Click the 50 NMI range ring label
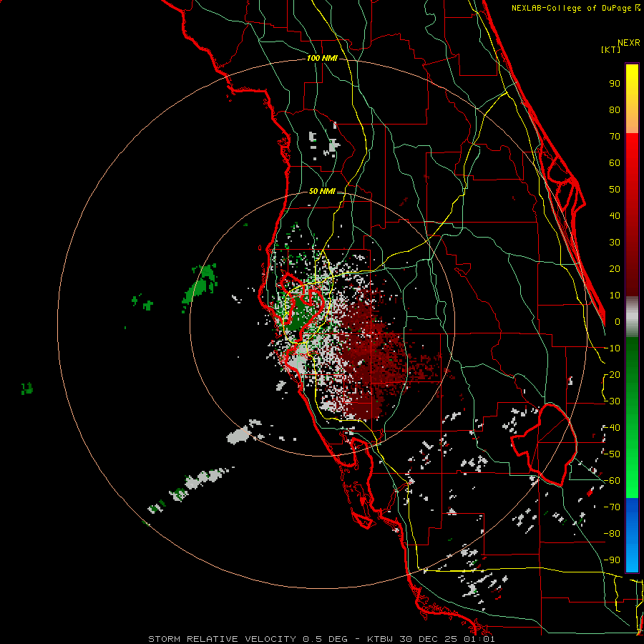644x644 pixels. [x=321, y=191]
